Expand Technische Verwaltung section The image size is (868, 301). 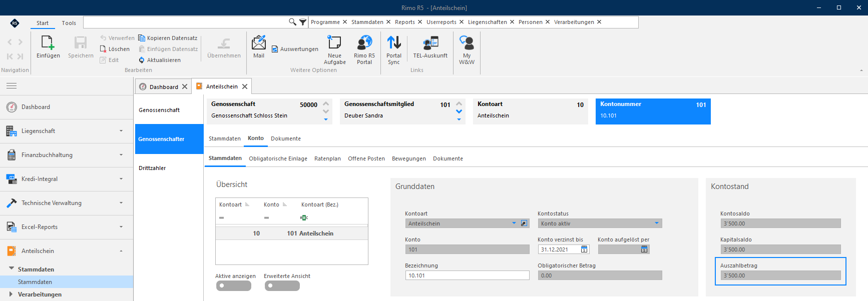[121, 203]
